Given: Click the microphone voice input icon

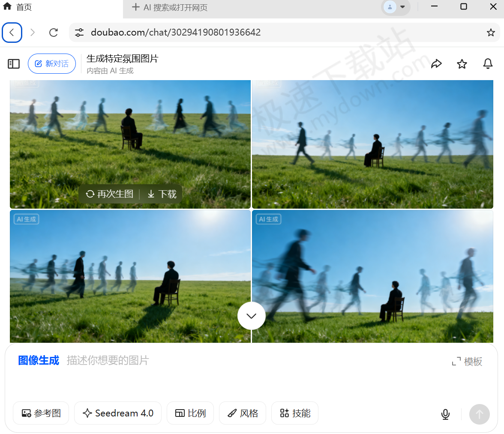Looking at the screenshot, I should point(445,414).
